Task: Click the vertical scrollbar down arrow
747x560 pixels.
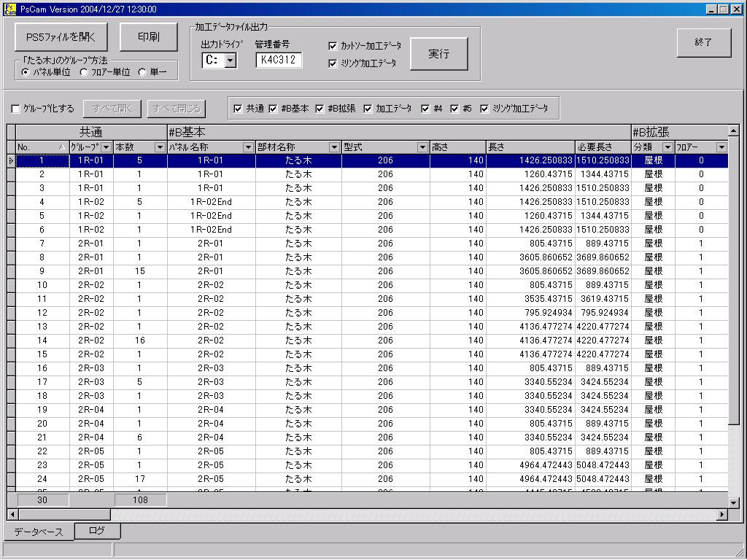Action: point(734,502)
